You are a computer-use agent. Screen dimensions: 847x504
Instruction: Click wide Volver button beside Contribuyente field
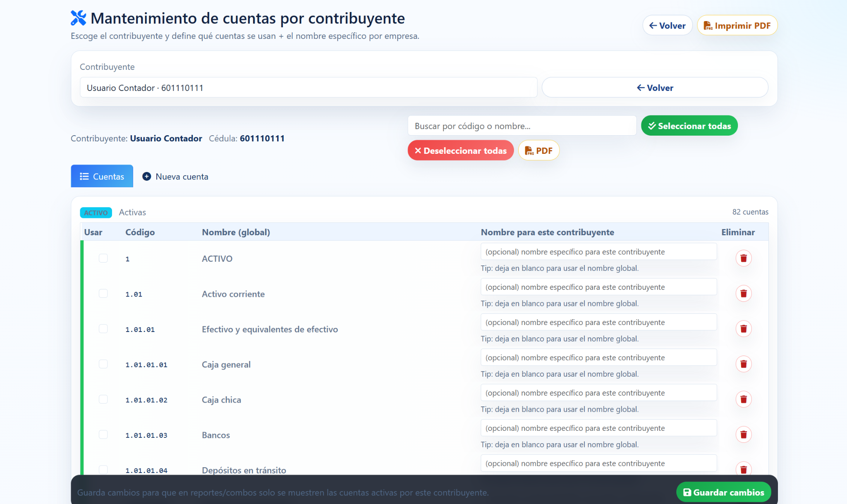pos(655,88)
